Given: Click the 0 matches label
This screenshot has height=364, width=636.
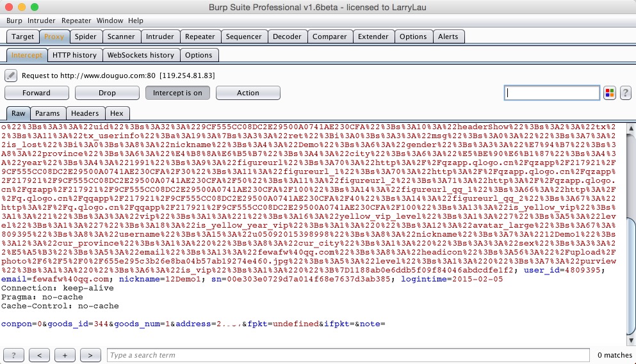Looking at the screenshot, I should pos(614,355).
